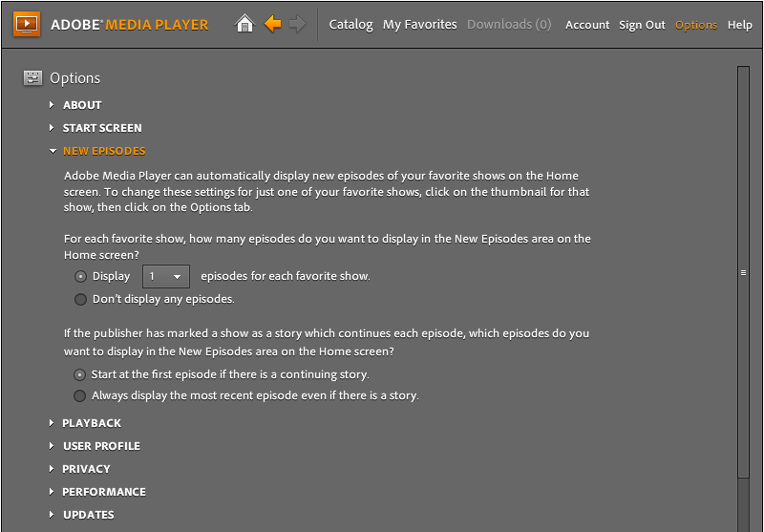Select Don't display any episodes option
The height and width of the screenshot is (532, 764).
(x=81, y=299)
